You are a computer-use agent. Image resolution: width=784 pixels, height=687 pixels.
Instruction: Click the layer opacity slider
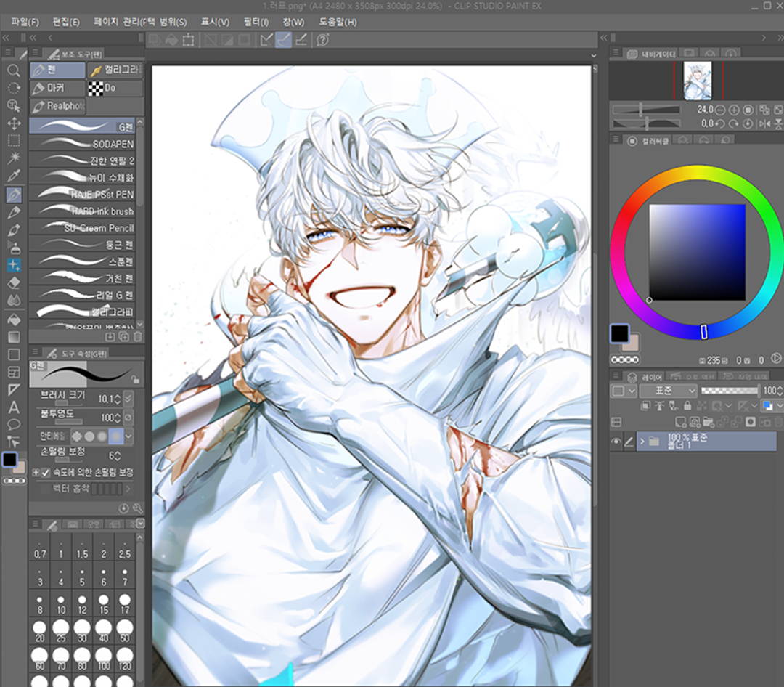pos(730,391)
